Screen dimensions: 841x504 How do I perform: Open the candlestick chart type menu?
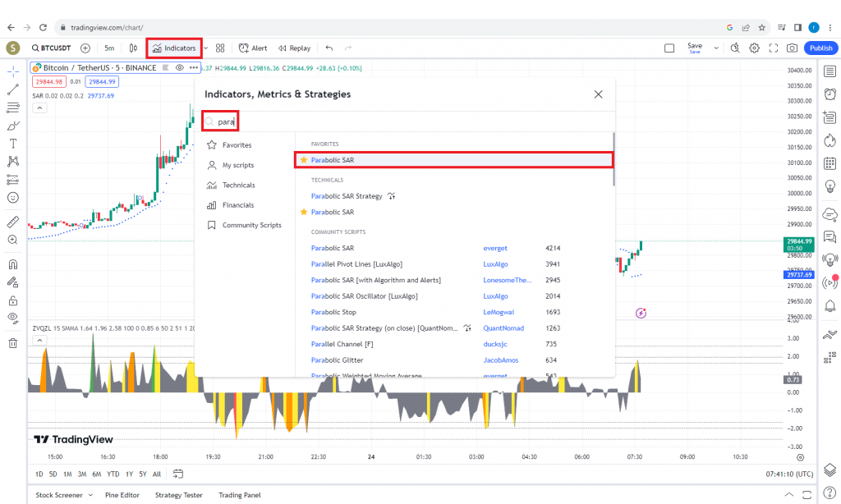(133, 48)
